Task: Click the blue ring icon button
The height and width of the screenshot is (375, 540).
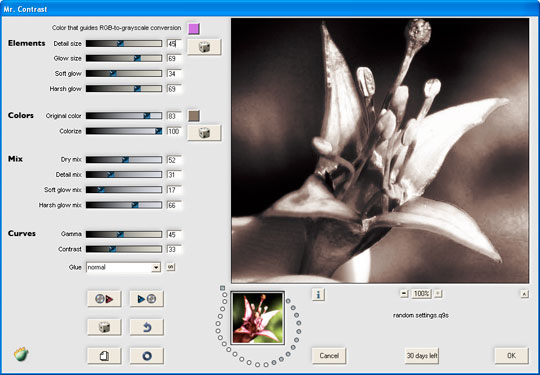Action: [147, 356]
